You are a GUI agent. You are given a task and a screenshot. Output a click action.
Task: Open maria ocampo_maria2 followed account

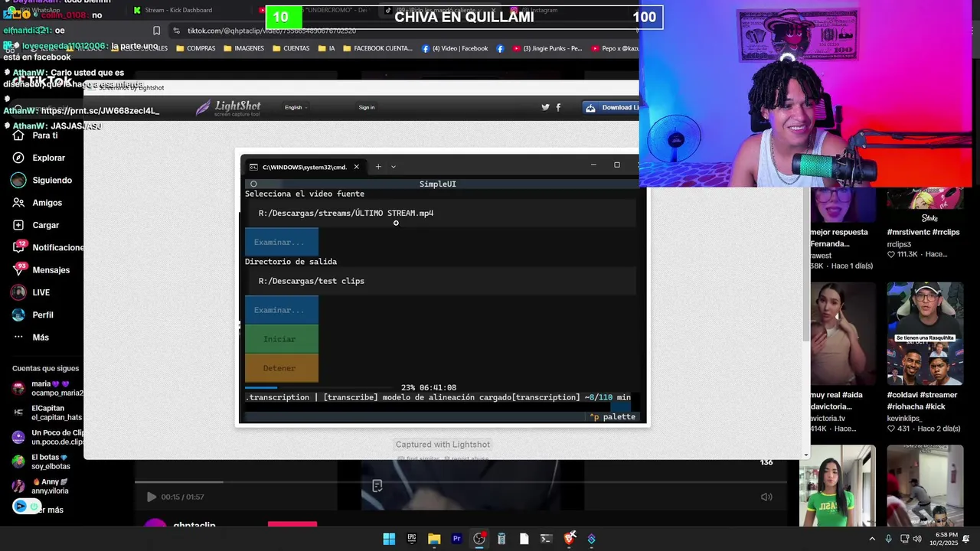(x=46, y=388)
